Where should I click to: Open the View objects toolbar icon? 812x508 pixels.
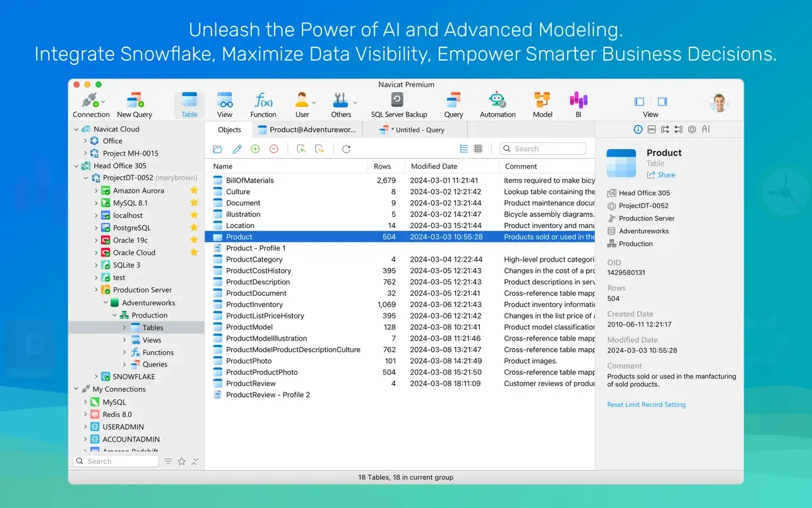point(225,106)
